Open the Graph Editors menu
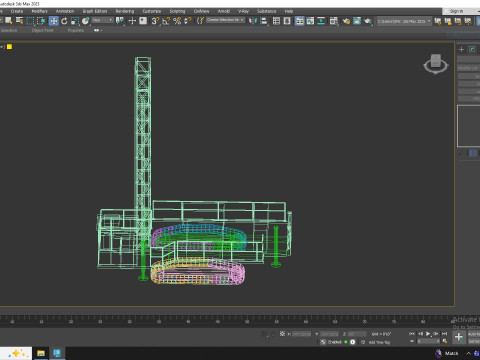 tap(95, 11)
